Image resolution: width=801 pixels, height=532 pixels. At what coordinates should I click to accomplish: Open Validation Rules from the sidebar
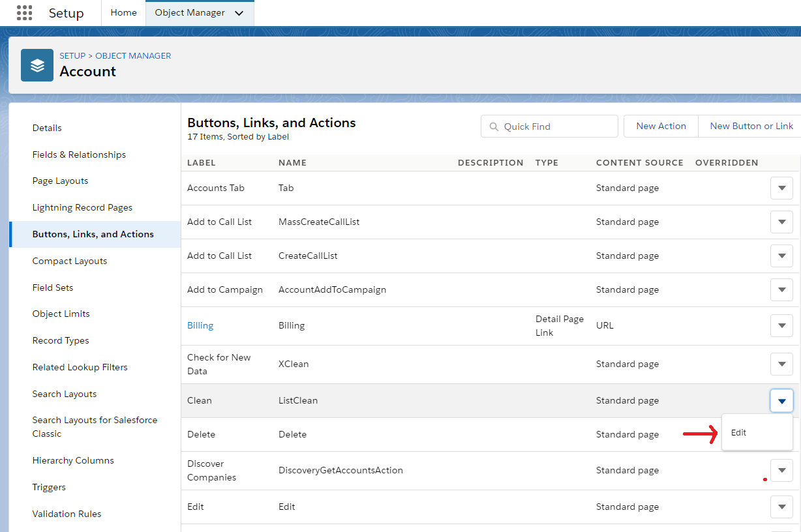[x=67, y=514]
